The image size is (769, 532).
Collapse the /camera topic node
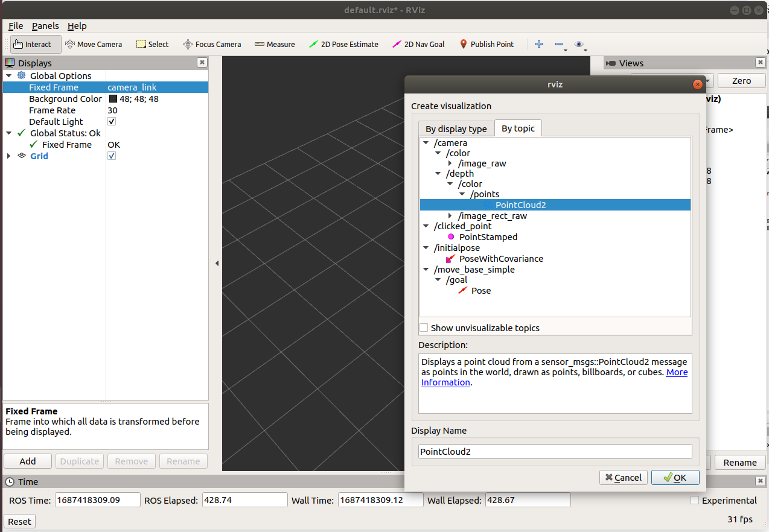[426, 143]
